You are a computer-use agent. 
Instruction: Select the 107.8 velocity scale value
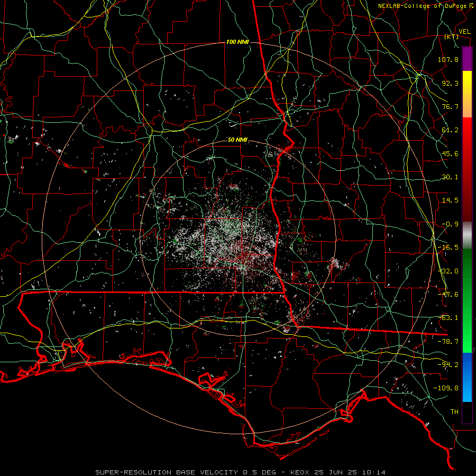(x=448, y=59)
